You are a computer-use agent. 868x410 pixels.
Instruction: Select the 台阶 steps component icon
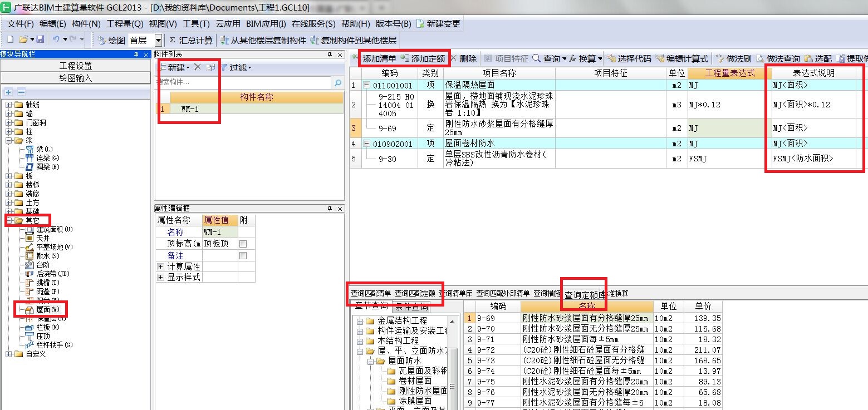[30, 265]
